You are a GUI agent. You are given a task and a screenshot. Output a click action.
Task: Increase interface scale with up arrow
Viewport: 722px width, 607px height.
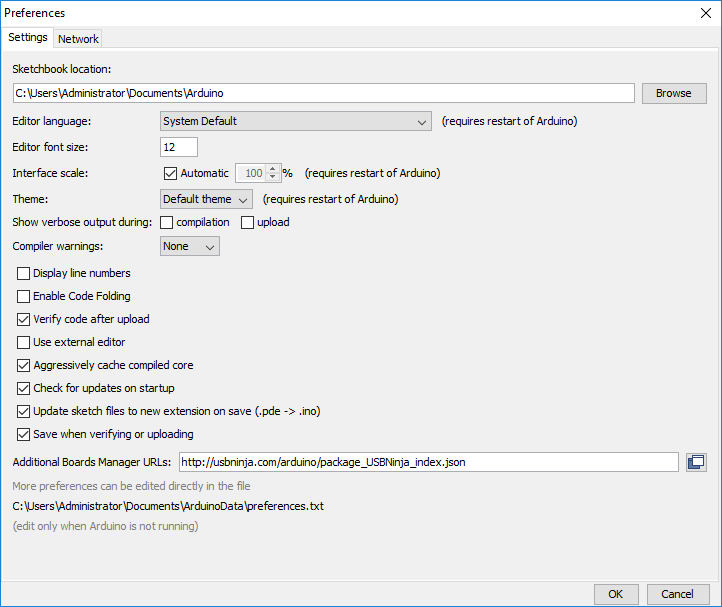[x=273, y=169]
